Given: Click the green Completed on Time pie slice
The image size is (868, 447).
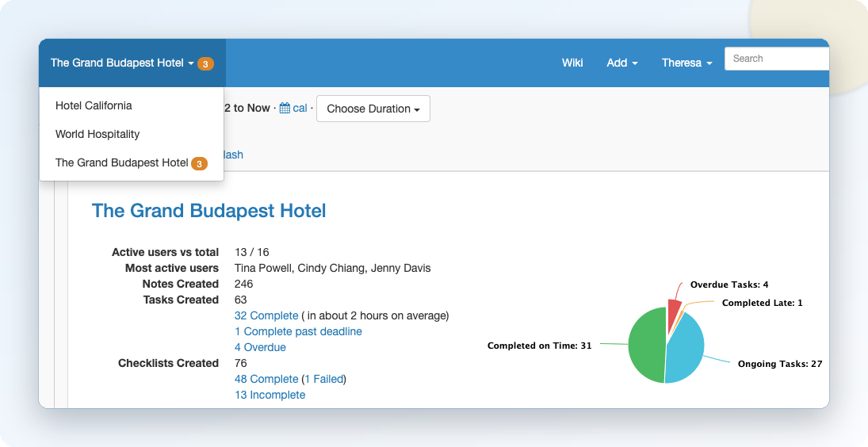Looking at the screenshot, I should click(x=647, y=345).
